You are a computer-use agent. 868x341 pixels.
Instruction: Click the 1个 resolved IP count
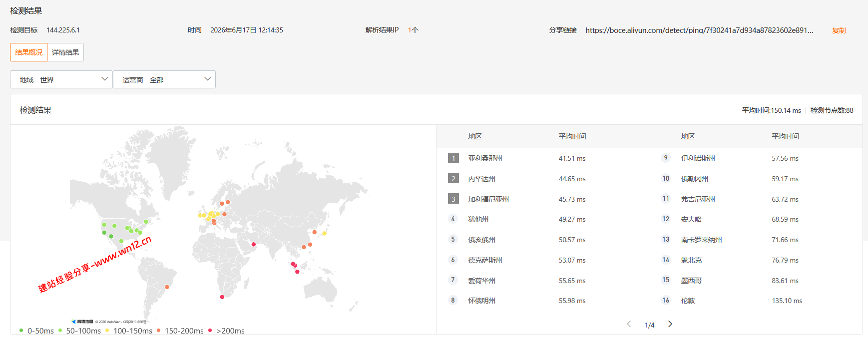pyautogui.click(x=413, y=30)
